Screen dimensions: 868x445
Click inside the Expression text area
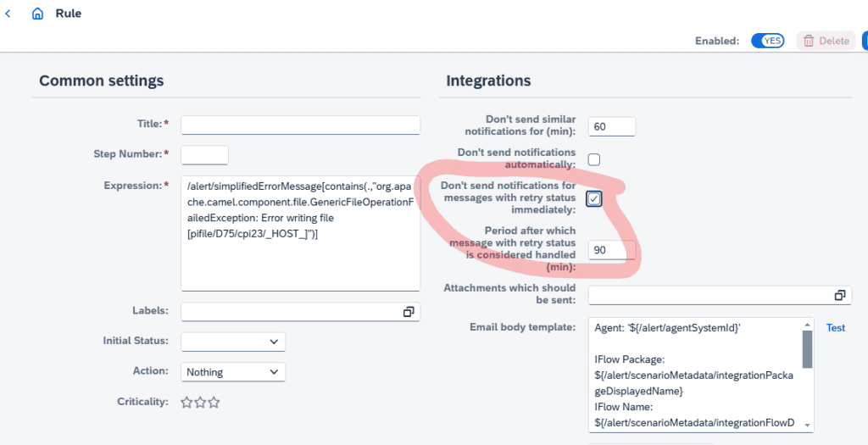[301, 234]
